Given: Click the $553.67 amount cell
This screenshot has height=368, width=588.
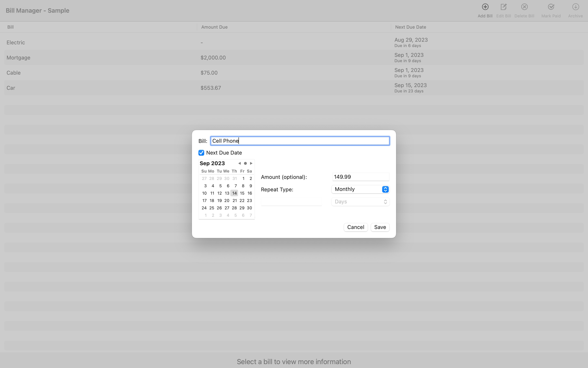Looking at the screenshot, I should (211, 88).
